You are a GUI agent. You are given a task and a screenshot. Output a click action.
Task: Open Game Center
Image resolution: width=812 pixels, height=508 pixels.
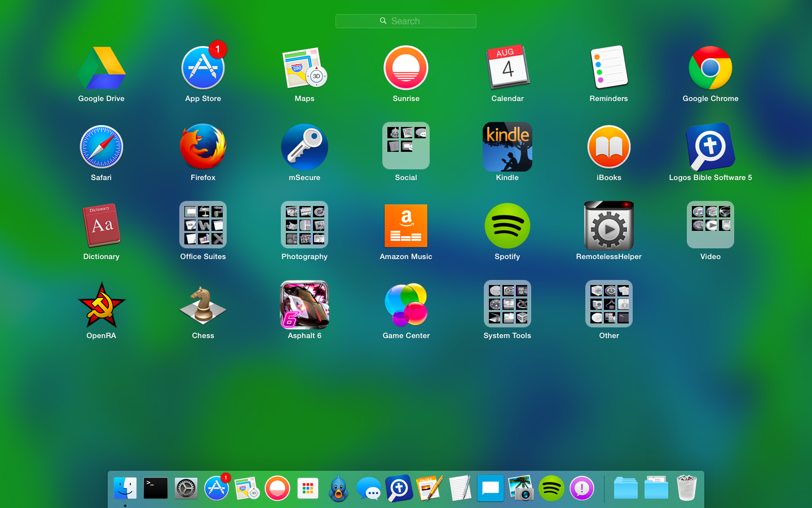tap(406, 305)
